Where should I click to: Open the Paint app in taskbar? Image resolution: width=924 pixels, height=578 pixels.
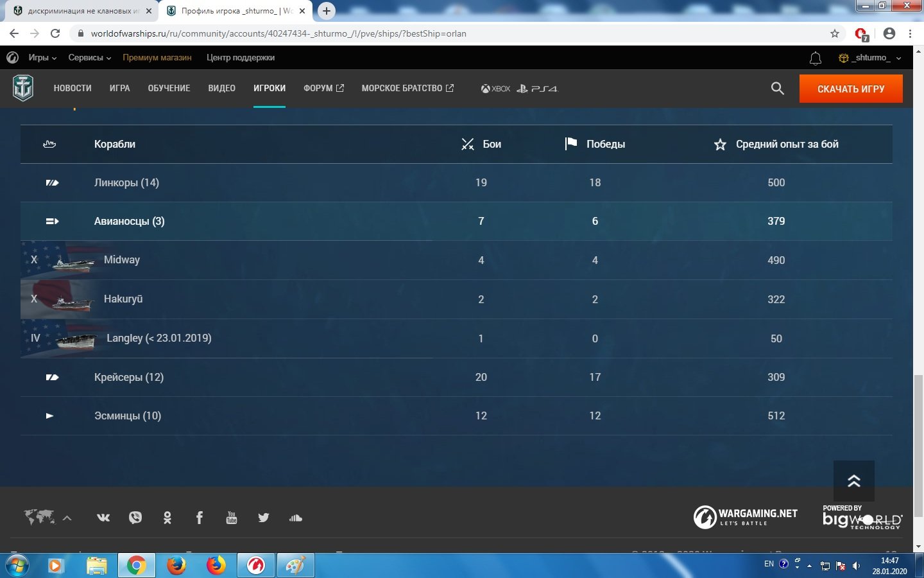pos(295,566)
